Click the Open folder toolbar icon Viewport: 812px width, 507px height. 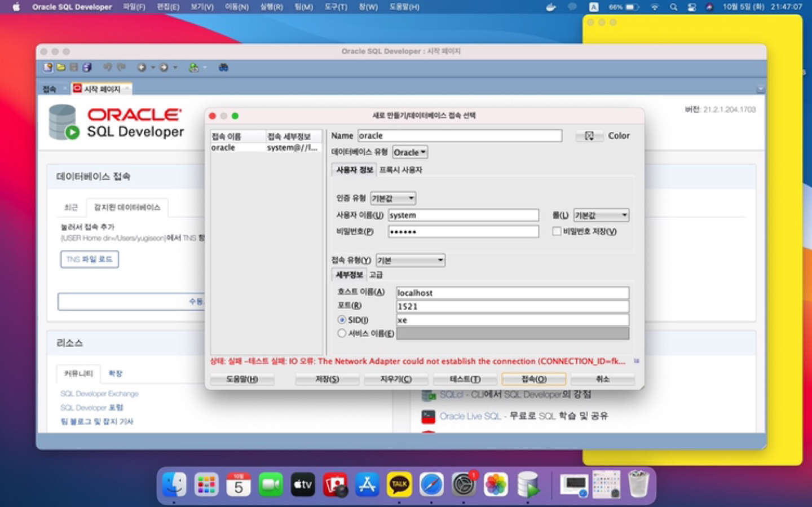point(61,68)
